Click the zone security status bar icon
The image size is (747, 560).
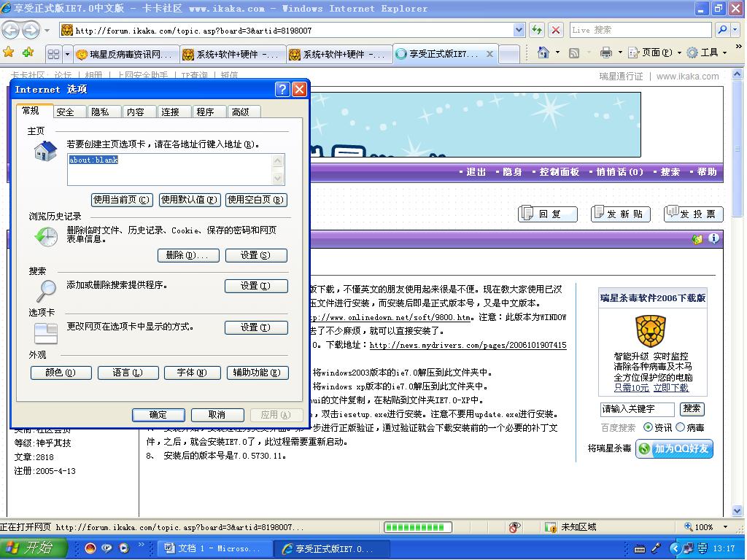(x=551, y=527)
